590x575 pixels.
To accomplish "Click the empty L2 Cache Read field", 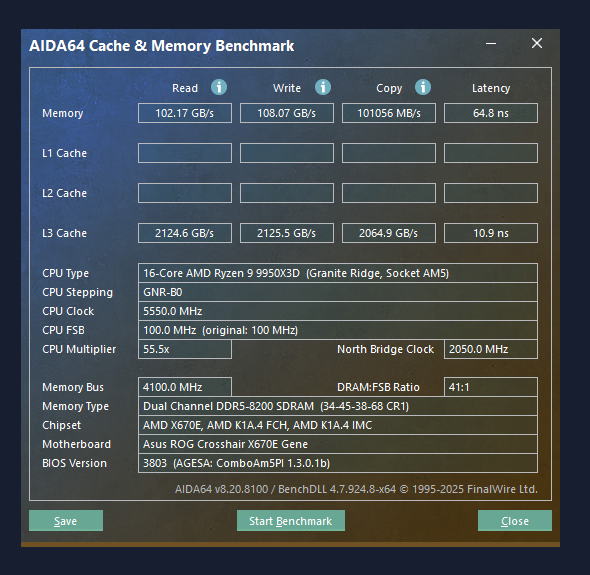I will click(x=185, y=193).
